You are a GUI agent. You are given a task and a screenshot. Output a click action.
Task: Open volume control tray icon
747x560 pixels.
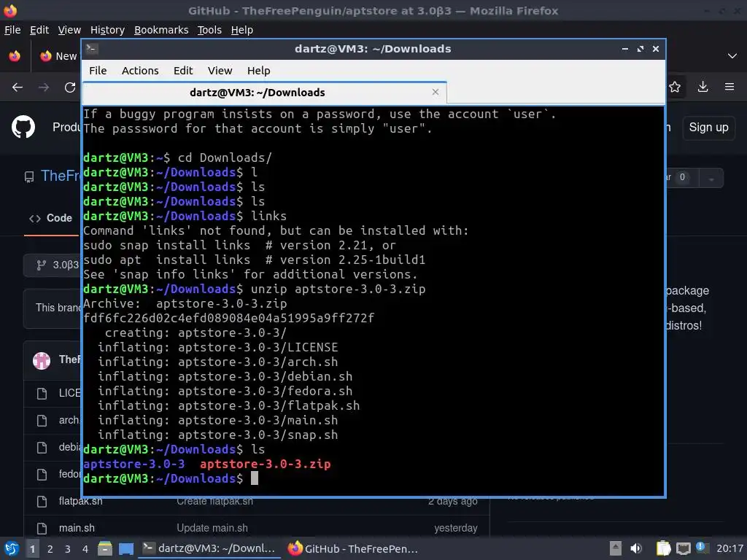pos(636,548)
